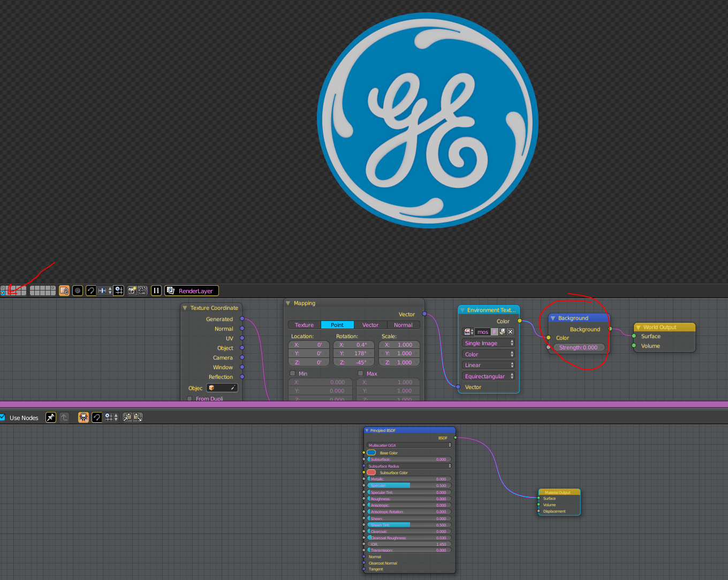Screen dimensions: 728x580
Task: Click the proportional editing circle icon
Action: [x=78, y=291]
